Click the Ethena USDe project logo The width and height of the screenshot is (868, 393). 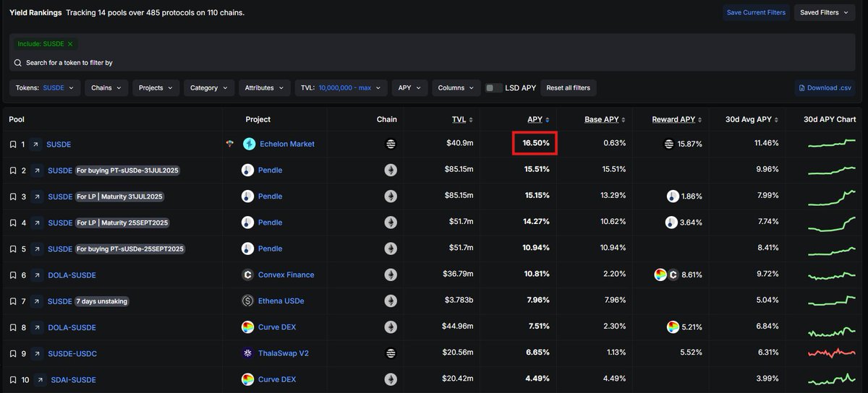(247, 301)
